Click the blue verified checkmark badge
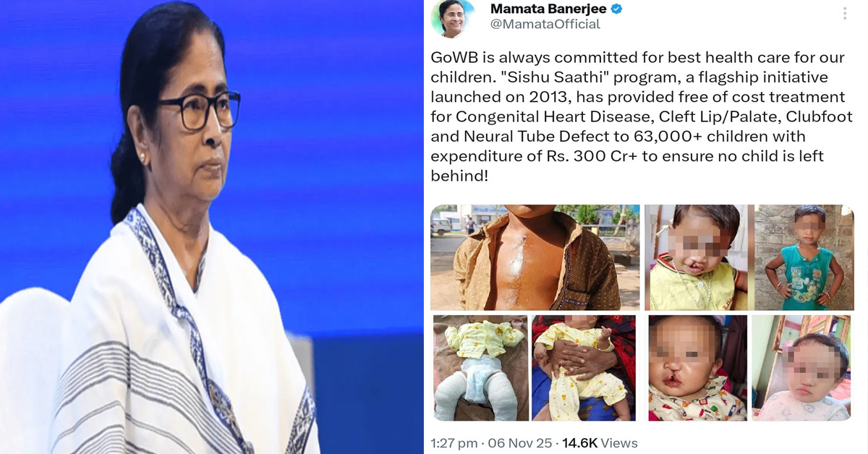 click(x=617, y=9)
